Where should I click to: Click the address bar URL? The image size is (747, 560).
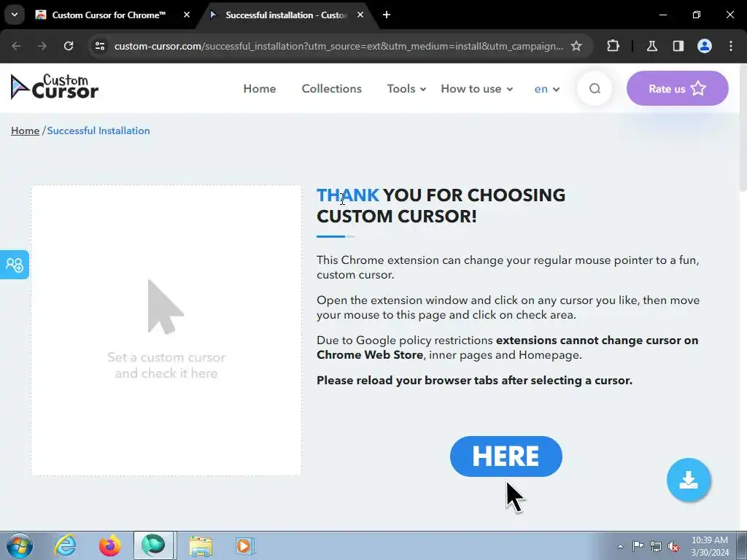pyautogui.click(x=338, y=46)
